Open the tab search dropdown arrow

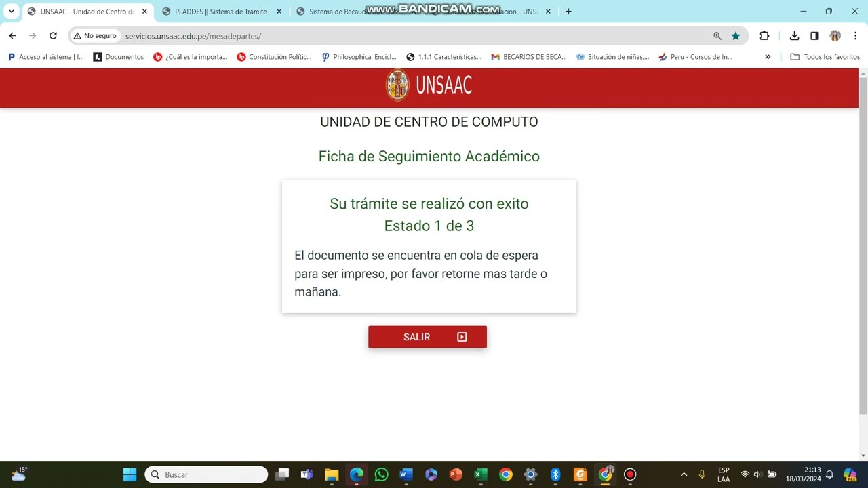(12, 12)
